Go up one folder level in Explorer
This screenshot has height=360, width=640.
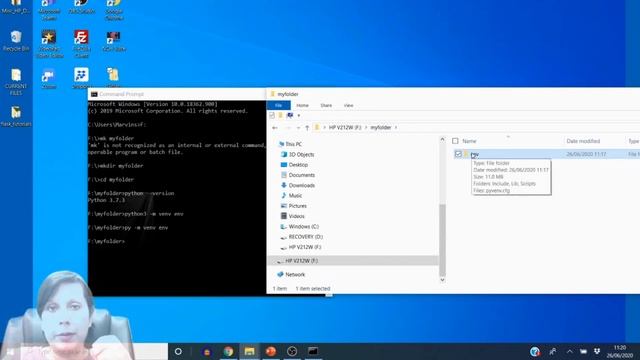[x=307, y=128]
